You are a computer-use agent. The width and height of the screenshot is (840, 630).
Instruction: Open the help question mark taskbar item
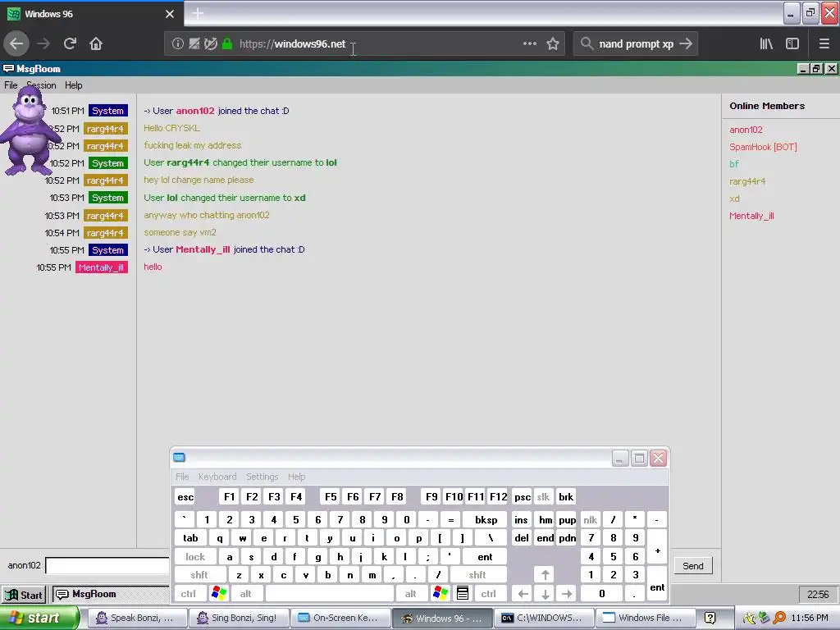[710, 618]
